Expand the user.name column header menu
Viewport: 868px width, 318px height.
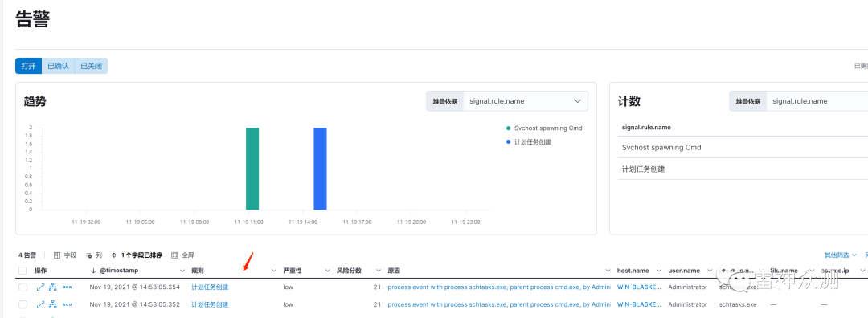(710, 271)
